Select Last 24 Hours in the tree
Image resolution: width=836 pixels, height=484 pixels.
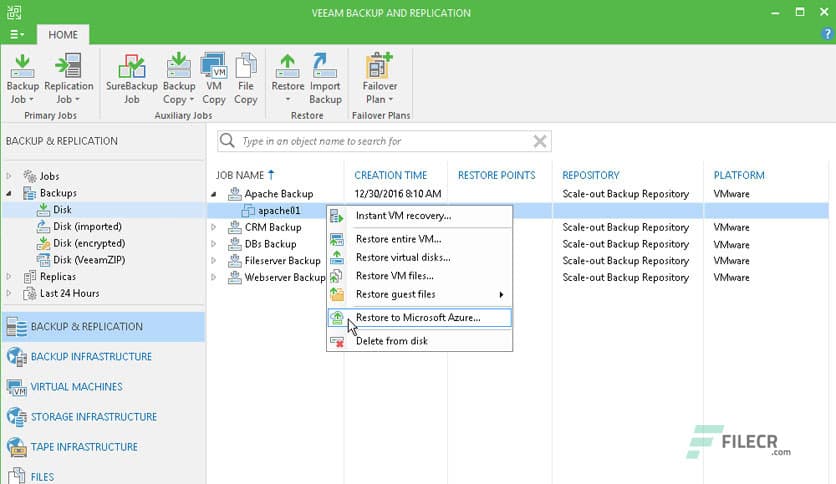coord(69,293)
